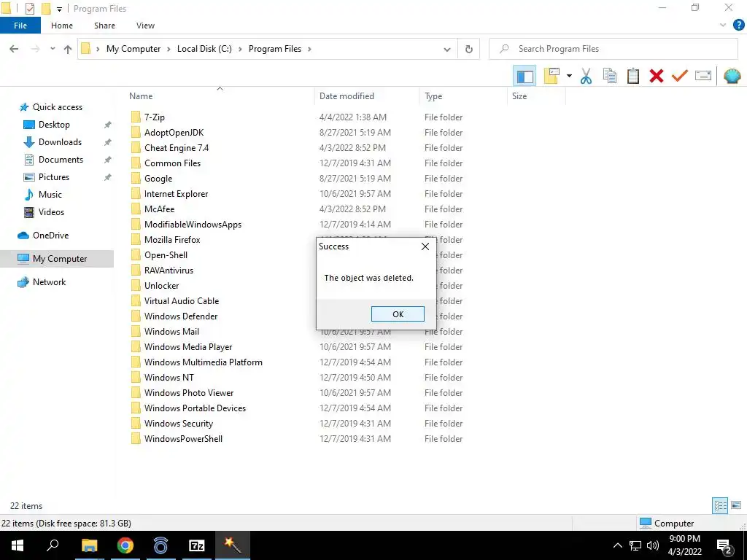Open taskbar search magnifier
The image size is (747, 560).
click(53, 545)
